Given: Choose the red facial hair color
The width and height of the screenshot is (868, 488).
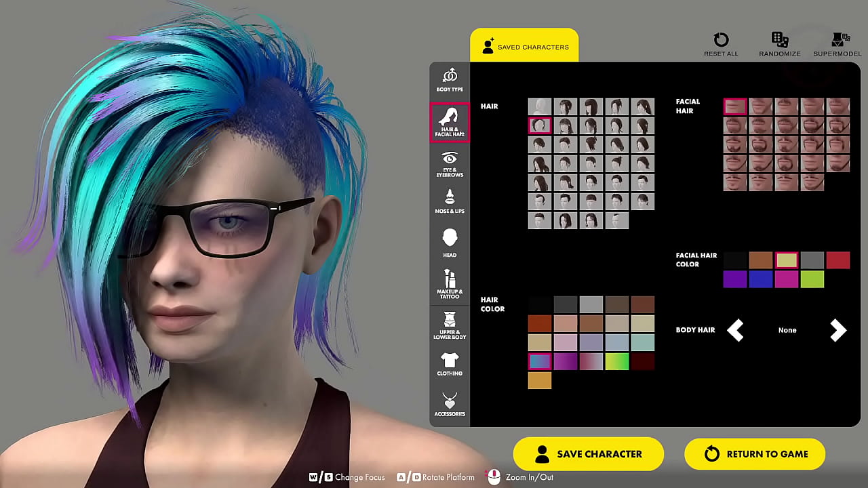Looking at the screenshot, I should coord(837,260).
